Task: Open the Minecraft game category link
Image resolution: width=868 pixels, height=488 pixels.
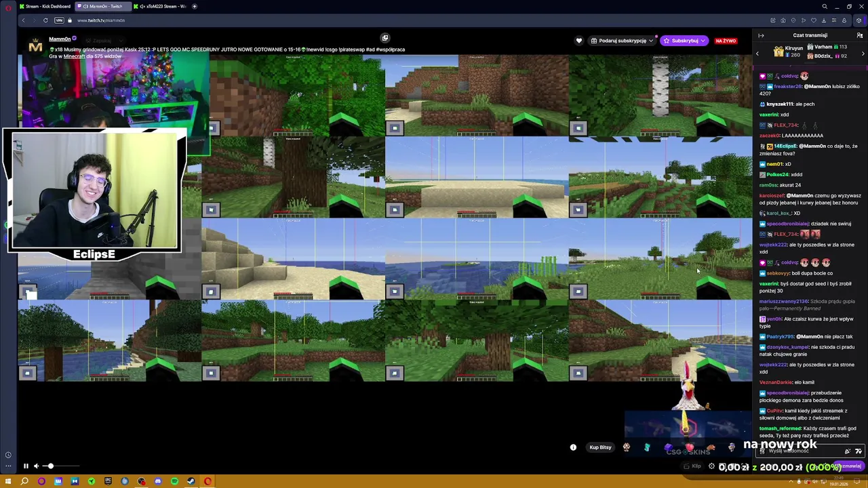Action: click(75, 56)
